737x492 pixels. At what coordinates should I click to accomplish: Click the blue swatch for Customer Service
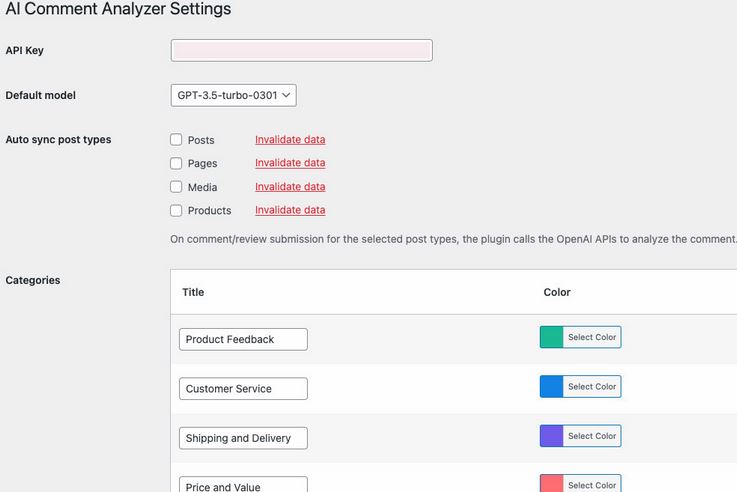click(551, 386)
